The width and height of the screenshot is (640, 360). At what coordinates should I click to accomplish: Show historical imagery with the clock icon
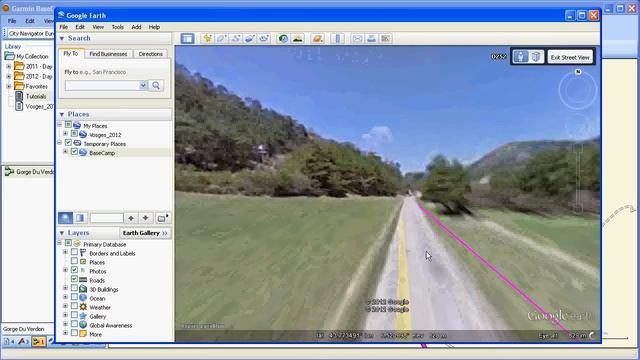(x=283, y=38)
